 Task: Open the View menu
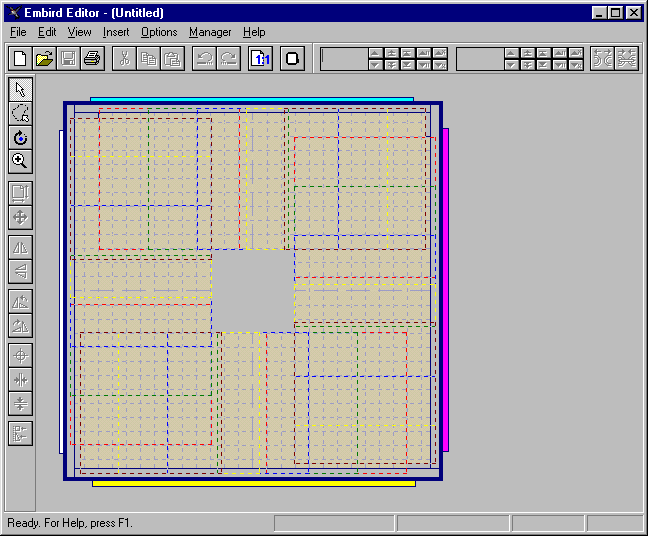click(x=79, y=32)
